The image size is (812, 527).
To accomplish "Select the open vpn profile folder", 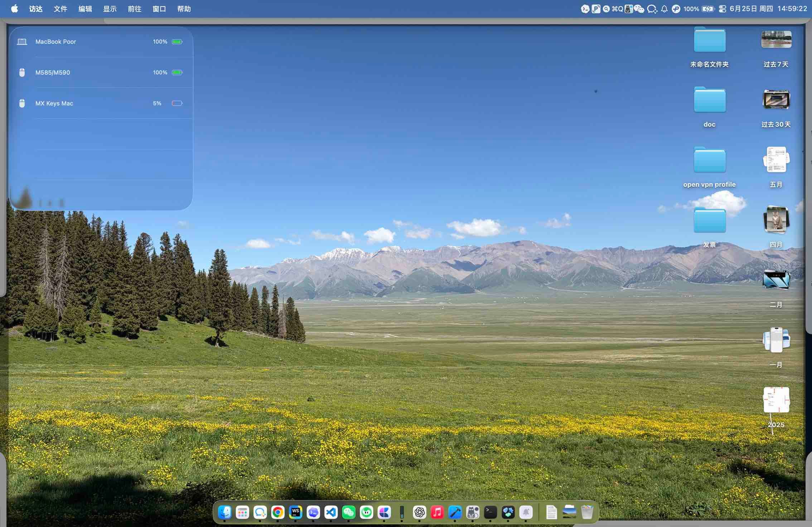I will 710,168.
